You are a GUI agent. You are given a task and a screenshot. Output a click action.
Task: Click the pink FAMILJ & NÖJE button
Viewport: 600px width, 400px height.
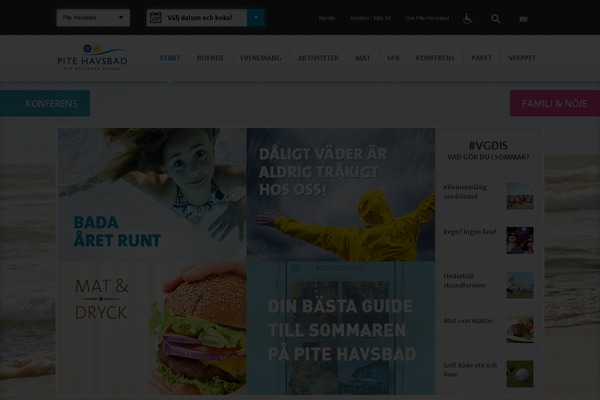coord(554,103)
